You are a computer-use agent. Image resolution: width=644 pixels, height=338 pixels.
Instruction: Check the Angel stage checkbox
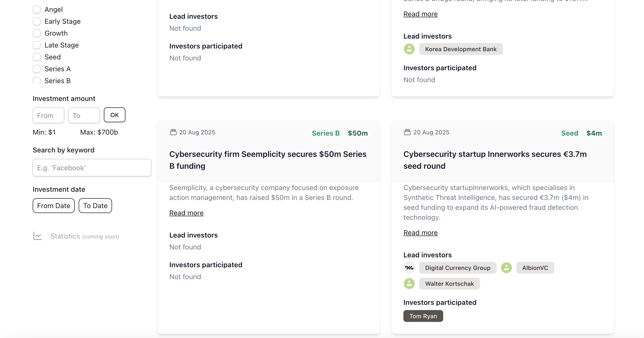click(x=37, y=9)
